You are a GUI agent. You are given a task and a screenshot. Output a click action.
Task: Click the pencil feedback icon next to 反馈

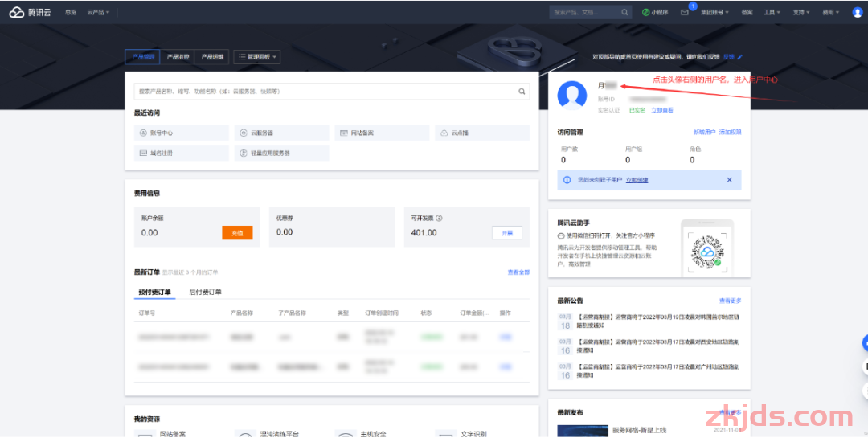tap(739, 56)
